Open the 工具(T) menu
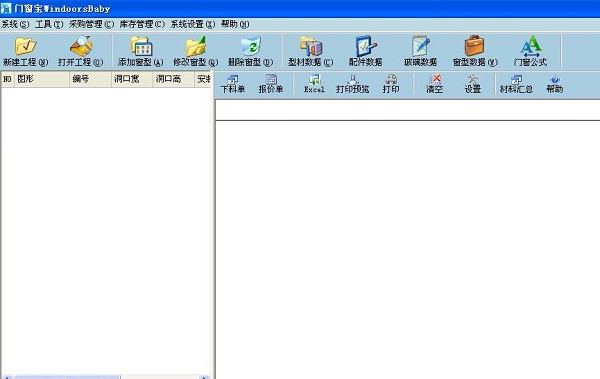Viewport: 600px width, 379px height. click(49, 25)
